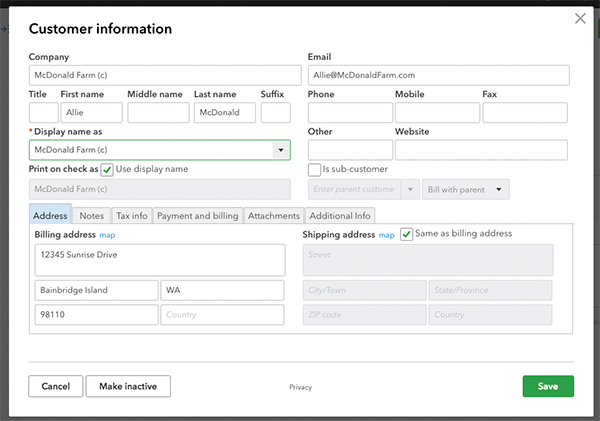
Task: Switch to the Notes tab
Action: point(91,216)
